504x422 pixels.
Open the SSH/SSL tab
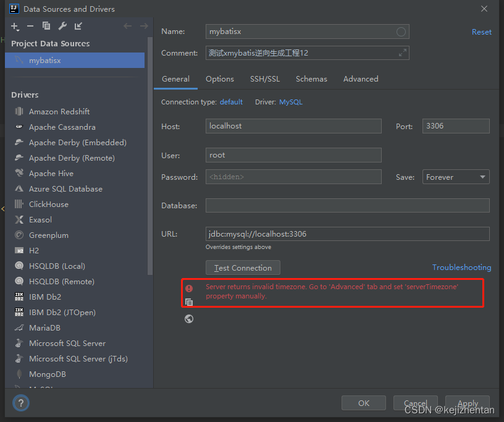(x=265, y=79)
